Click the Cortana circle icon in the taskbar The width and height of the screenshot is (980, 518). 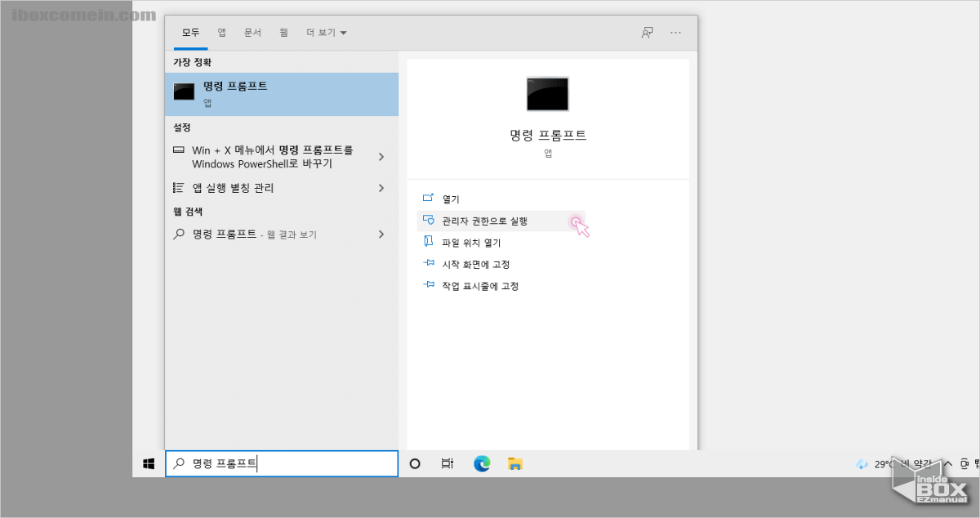coord(415,463)
